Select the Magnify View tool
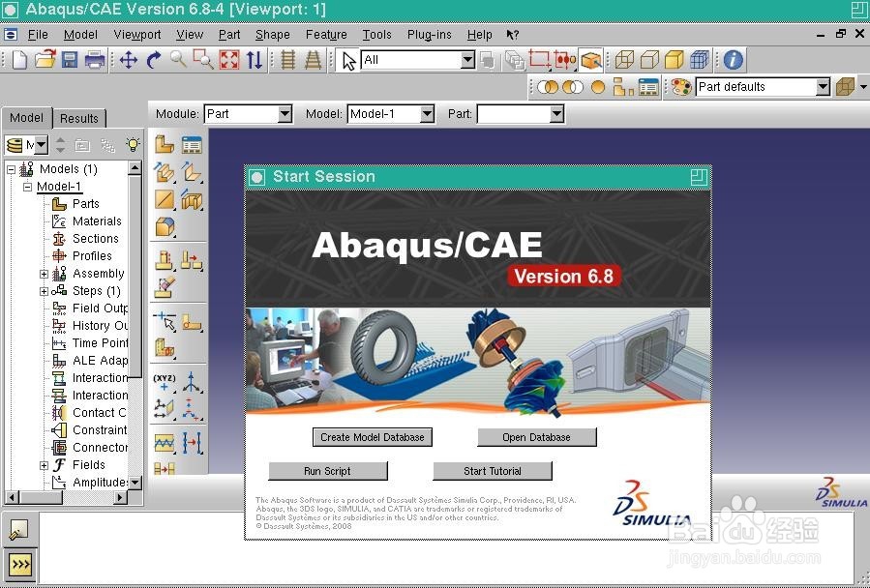 tap(177, 59)
